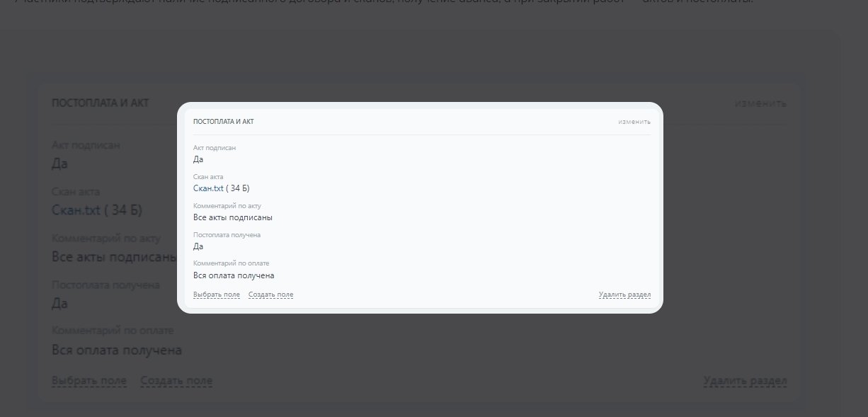This screenshot has width=868, height=417.
Task: Click the dimmed background "изменить" link
Action: [760, 103]
